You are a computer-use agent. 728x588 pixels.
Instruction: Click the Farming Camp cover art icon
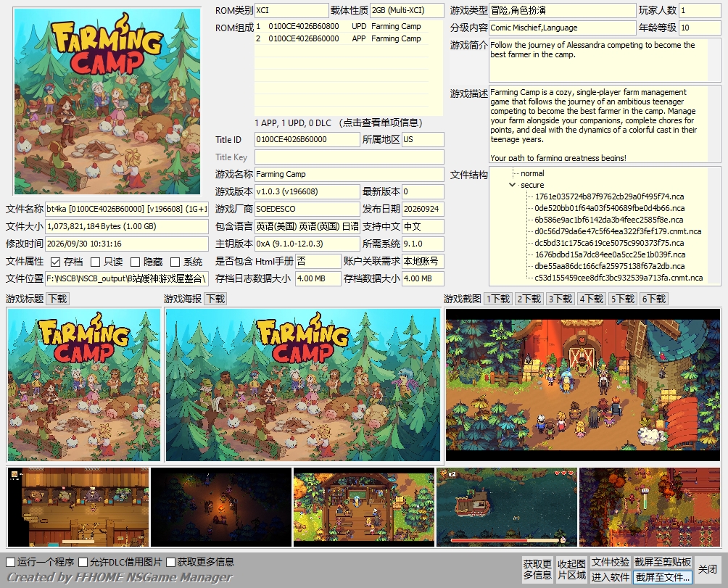(x=107, y=102)
